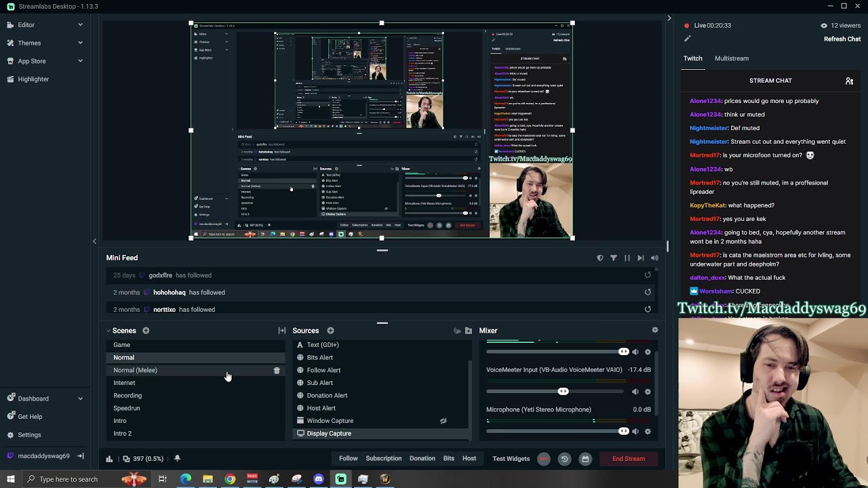Open Discord from the taskbar

coord(319,479)
